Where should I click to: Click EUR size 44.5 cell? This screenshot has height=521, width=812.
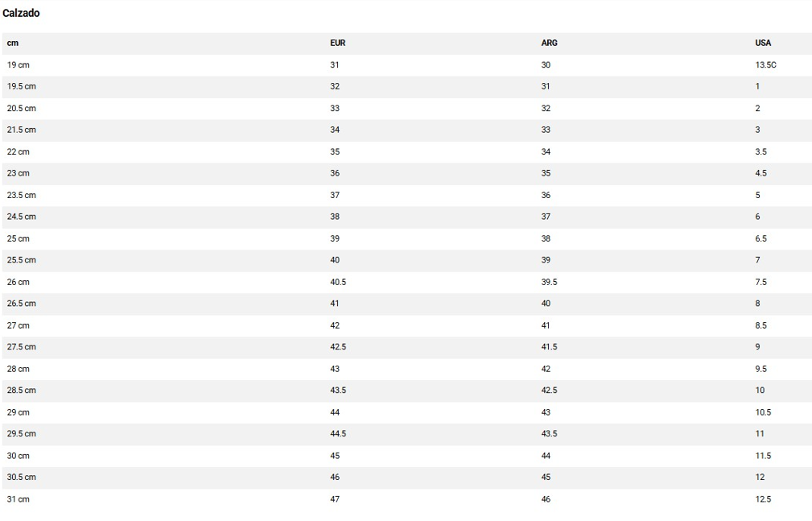[x=338, y=434]
